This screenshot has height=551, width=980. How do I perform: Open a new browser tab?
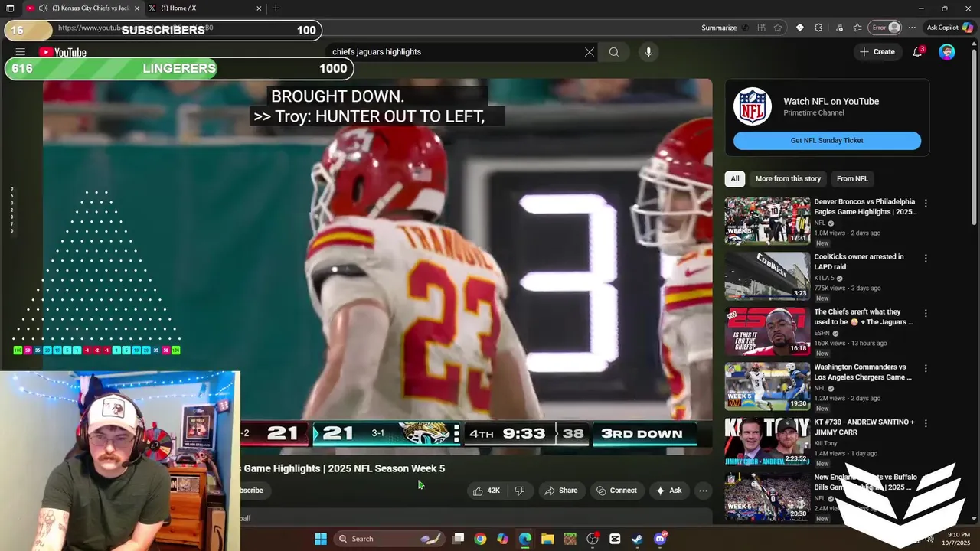tap(276, 8)
